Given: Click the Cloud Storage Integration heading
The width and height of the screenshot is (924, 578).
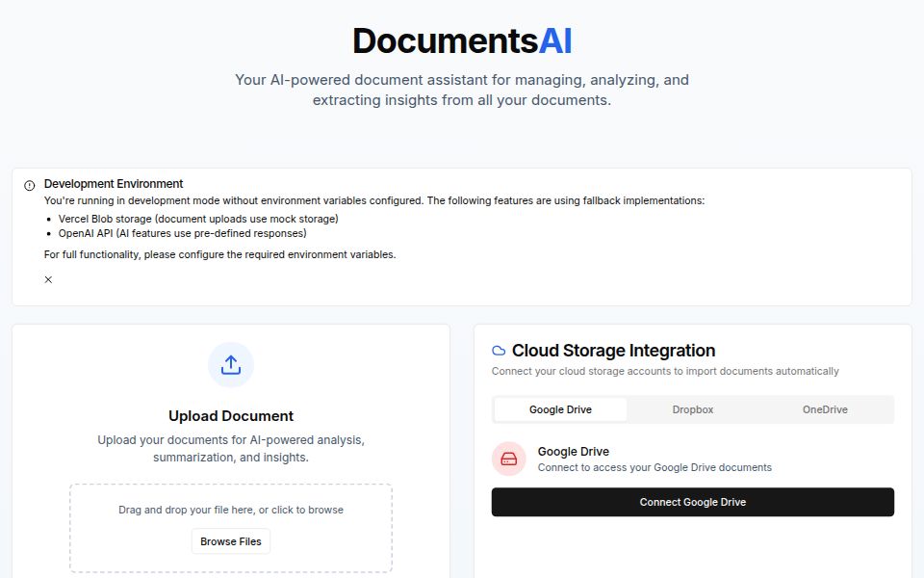Looking at the screenshot, I should (x=616, y=350).
